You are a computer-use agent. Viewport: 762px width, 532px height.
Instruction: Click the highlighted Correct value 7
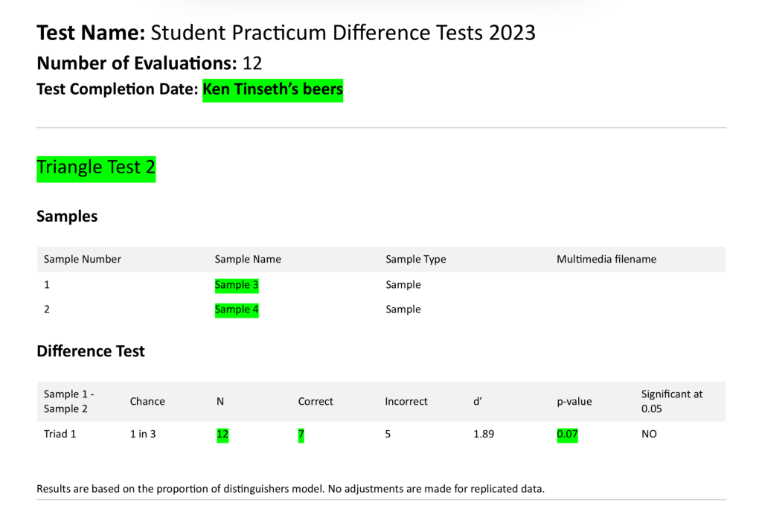pos(301,434)
